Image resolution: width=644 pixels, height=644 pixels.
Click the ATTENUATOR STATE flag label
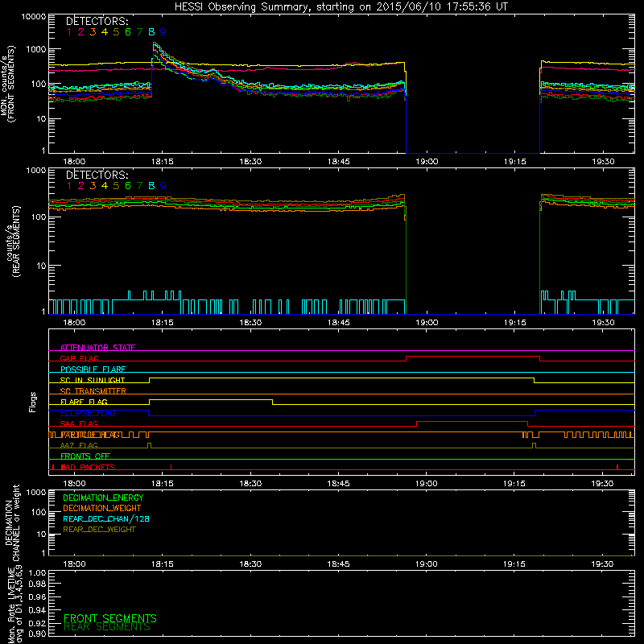97,348
